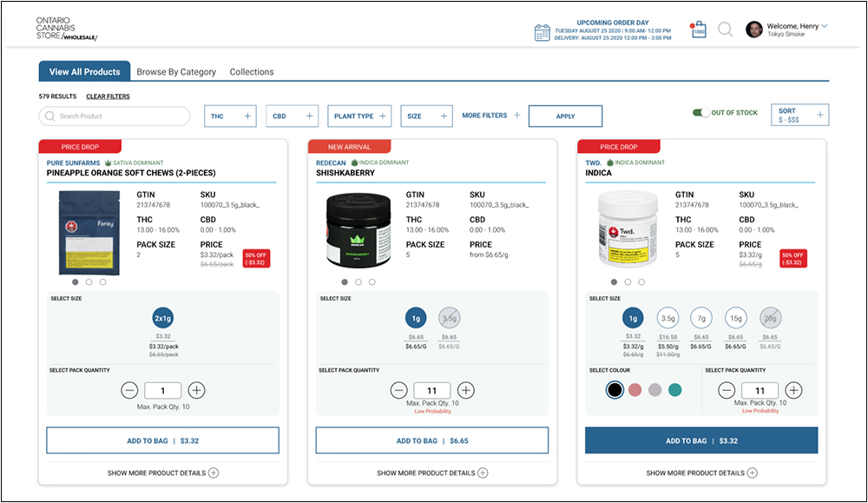Click the Indica leaf icon on TWD. card
Image resolution: width=868 pixels, height=503 pixels.
coord(610,162)
